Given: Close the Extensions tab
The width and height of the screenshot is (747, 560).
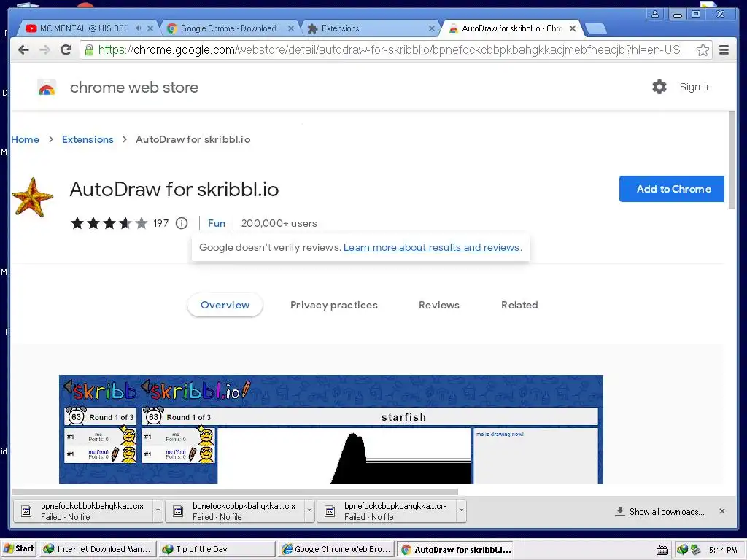Looking at the screenshot, I should point(432,28).
